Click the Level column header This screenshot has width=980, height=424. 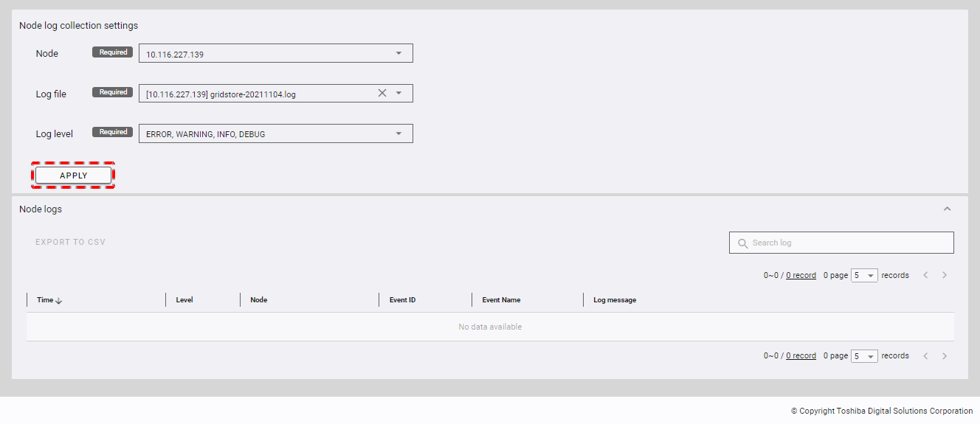[184, 300]
